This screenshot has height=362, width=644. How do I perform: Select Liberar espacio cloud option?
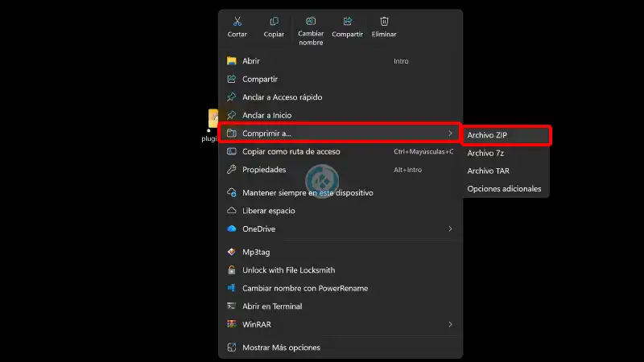(x=269, y=211)
